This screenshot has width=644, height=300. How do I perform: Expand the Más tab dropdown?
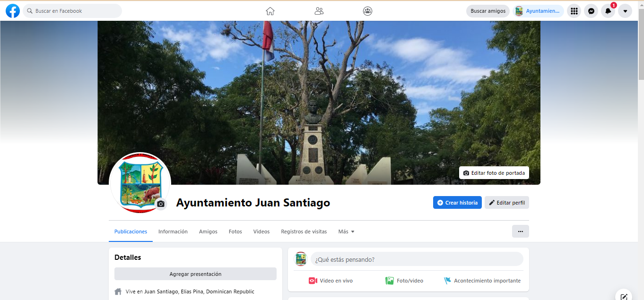(346, 231)
